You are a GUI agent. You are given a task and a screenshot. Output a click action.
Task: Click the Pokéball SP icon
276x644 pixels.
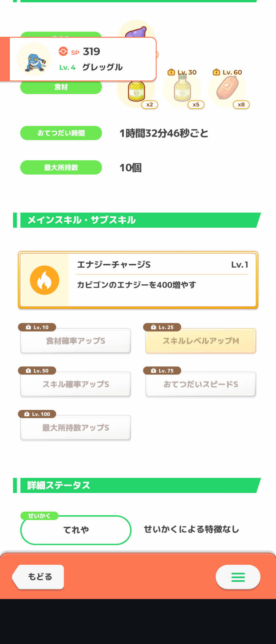click(63, 52)
